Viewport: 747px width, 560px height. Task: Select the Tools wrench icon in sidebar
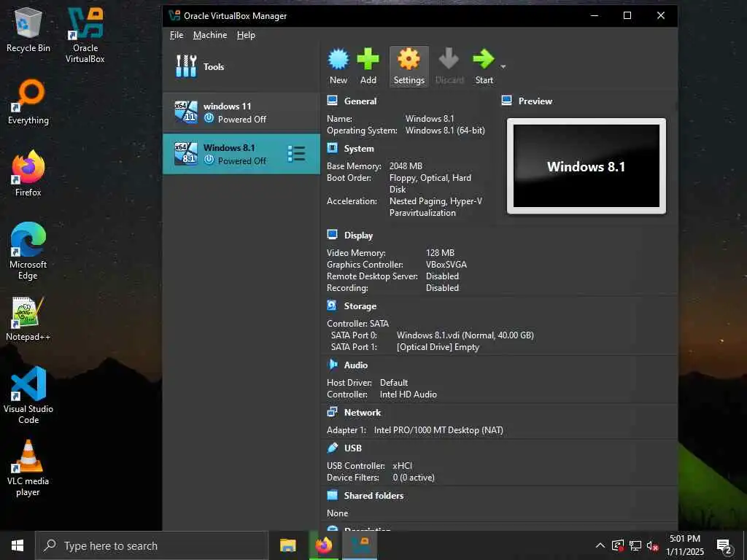pos(186,66)
